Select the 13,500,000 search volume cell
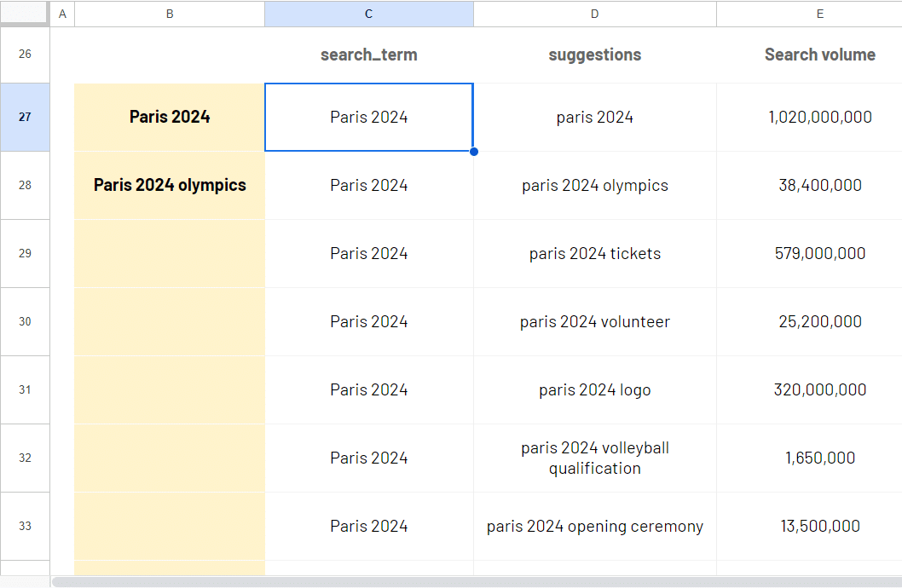 click(819, 526)
